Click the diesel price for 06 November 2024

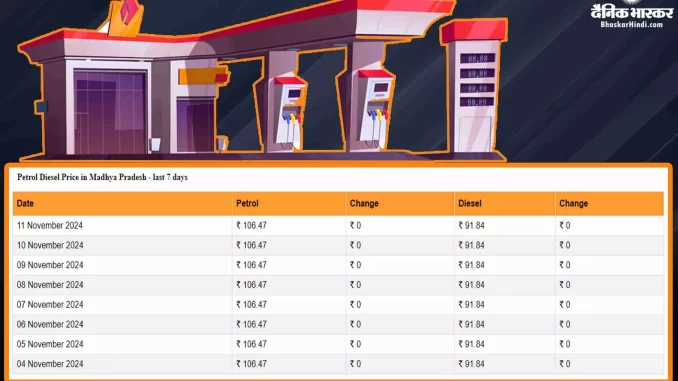(x=471, y=324)
